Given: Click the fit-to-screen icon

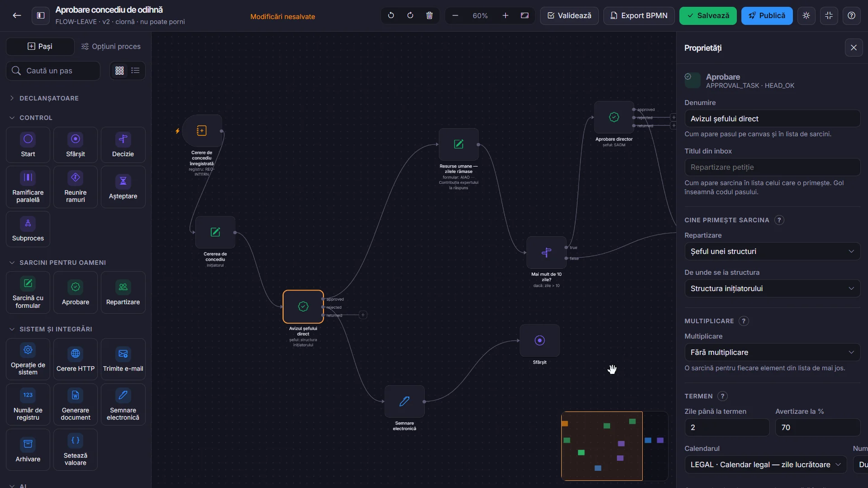Looking at the screenshot, I should click(x=525, y=15).
